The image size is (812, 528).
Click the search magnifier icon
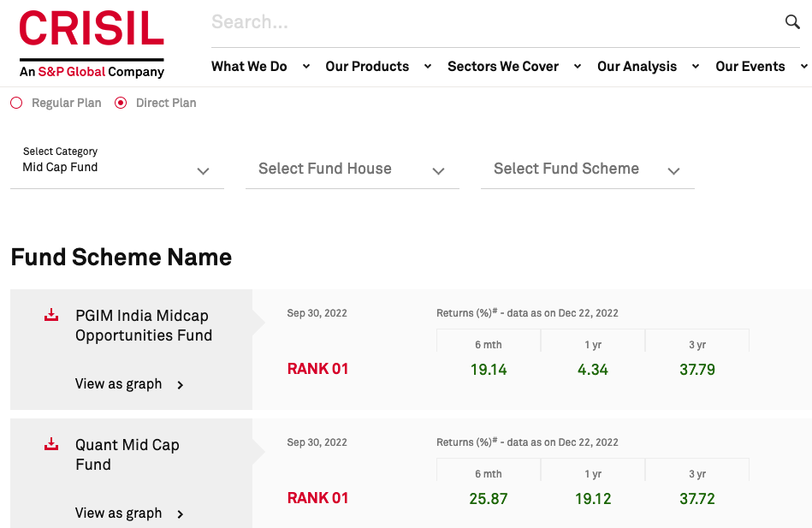pos(792,21)
